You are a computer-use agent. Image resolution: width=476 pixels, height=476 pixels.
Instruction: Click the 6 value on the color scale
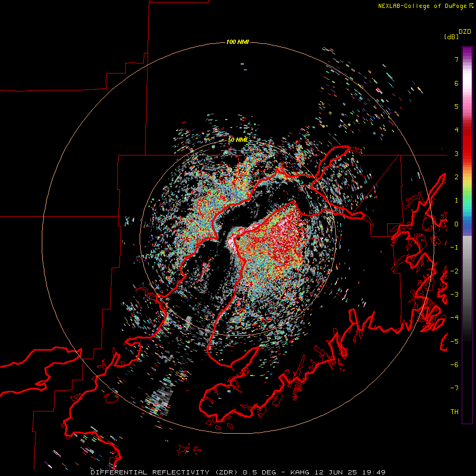pos(456,83)
